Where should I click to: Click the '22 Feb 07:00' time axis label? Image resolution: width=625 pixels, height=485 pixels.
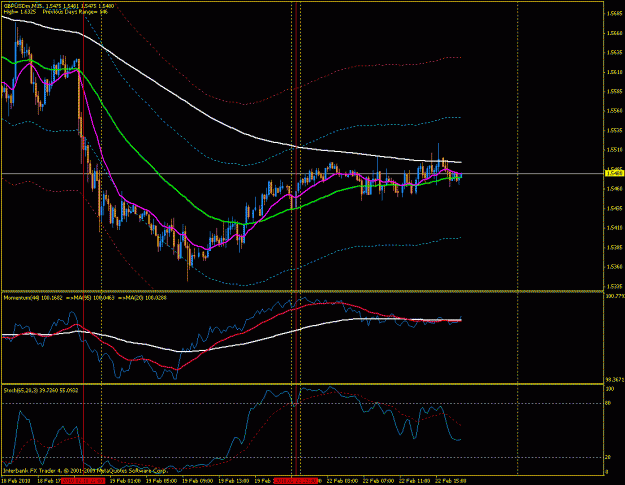pos(378,481)
